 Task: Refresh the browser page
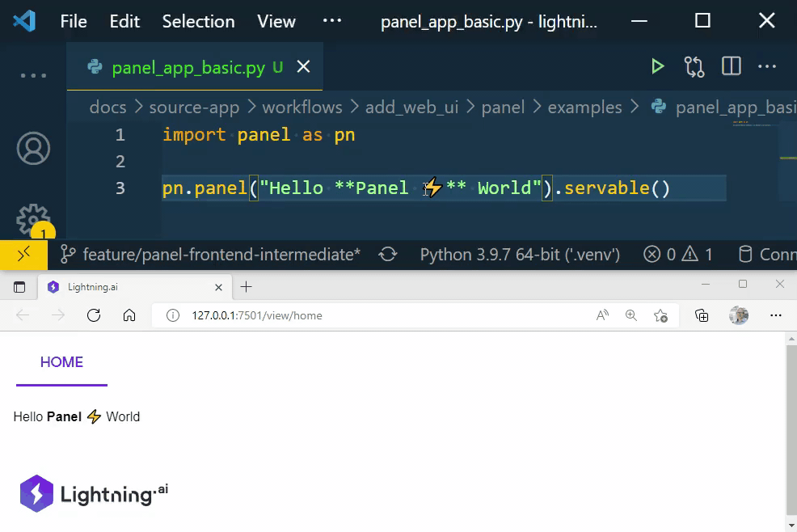(94, 315)
